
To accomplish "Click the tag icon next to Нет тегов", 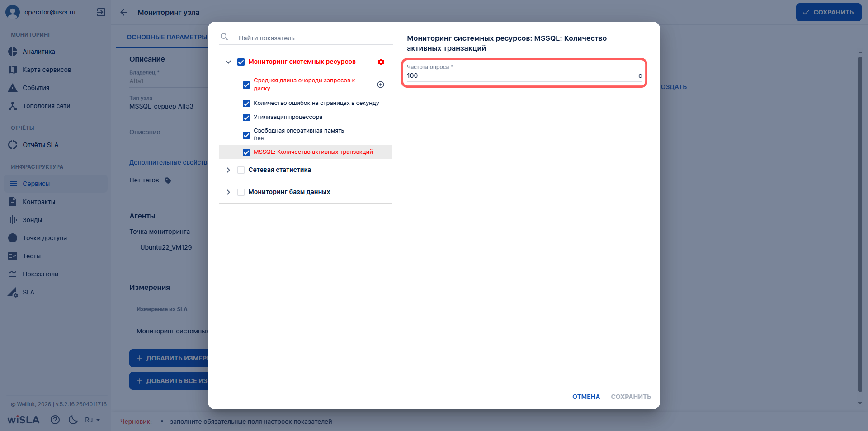I will pyautogui.click(x=168, y=180).
